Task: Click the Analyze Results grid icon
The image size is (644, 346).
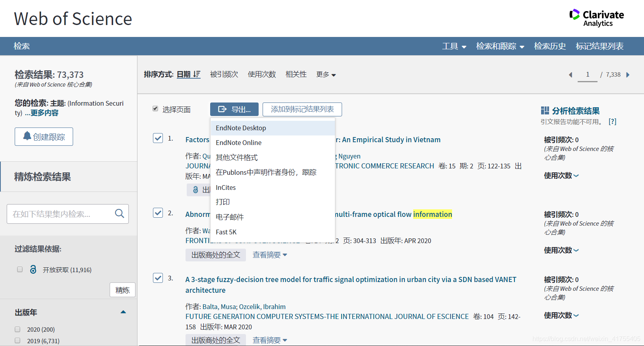Action: click(x=545, y=110)
